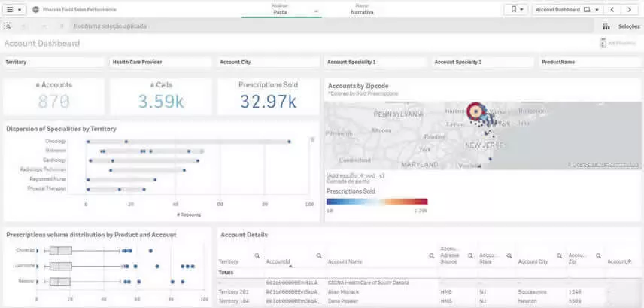Screen dimensions: 644x308
Task: Search in the Account City column
Action: pos(557,255)
